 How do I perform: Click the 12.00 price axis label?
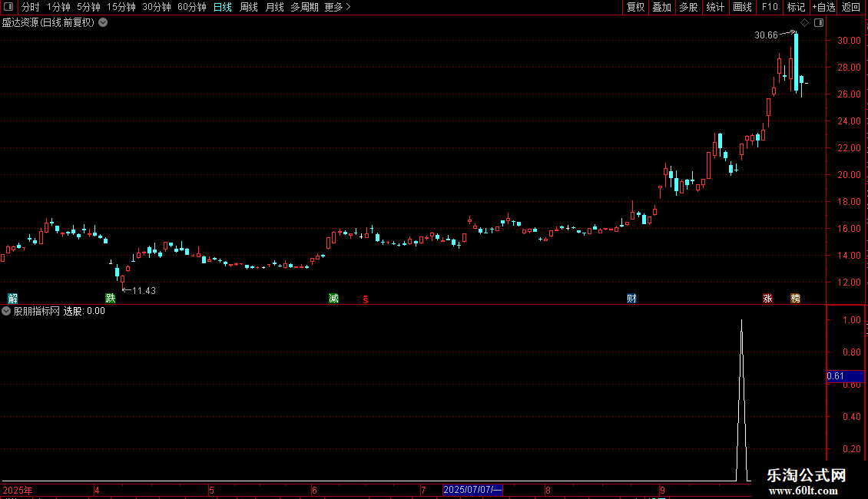[849, 283]
